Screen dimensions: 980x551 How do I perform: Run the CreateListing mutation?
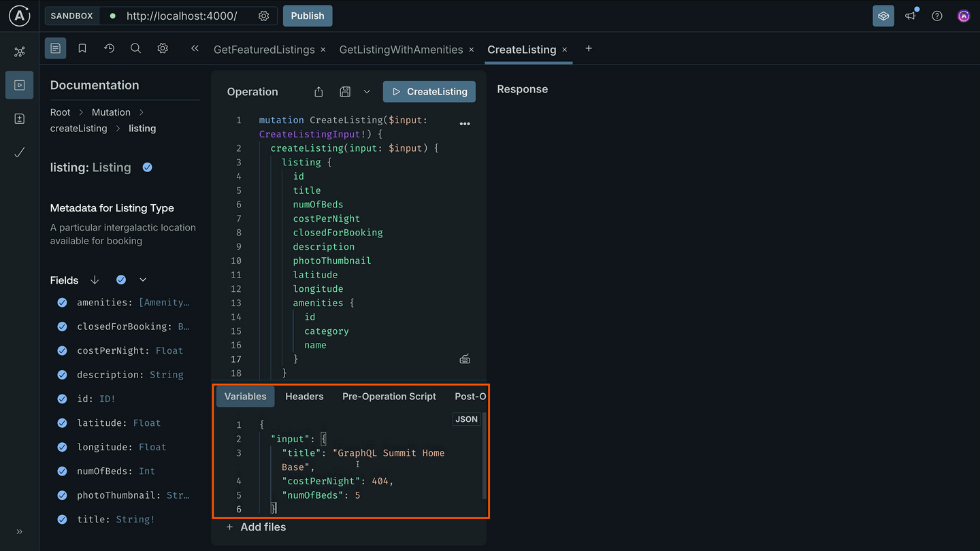click(429, 91)
